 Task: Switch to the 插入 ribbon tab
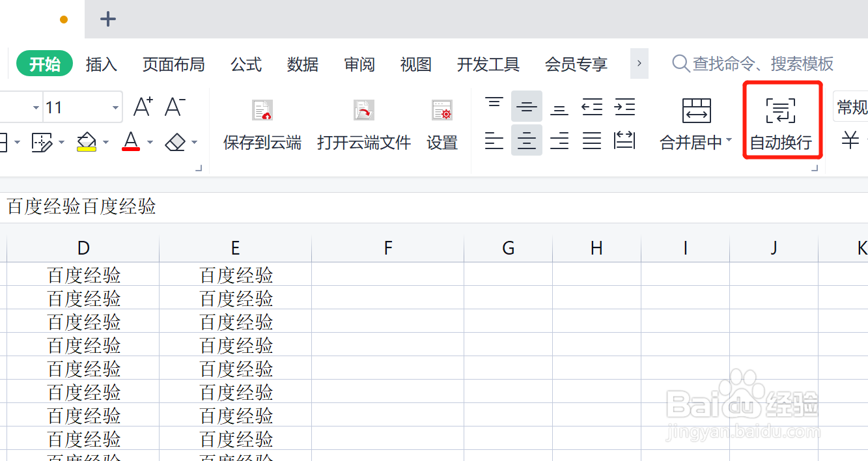[x=101, y=64]
